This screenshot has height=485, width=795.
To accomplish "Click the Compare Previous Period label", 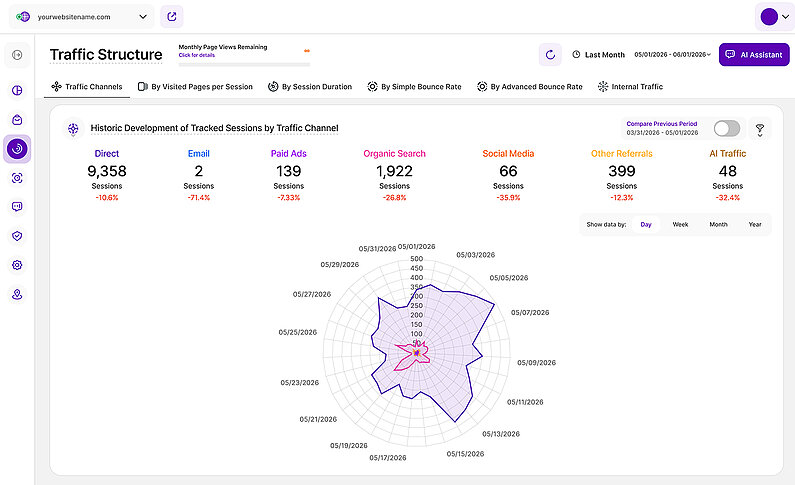I will pyautogui.click(x=662, y=124).
